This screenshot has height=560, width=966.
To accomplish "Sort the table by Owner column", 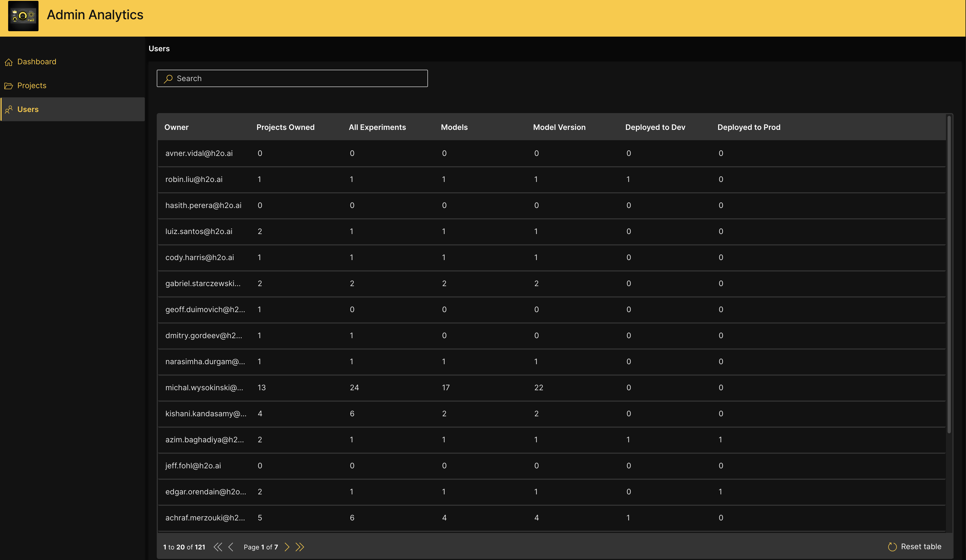I will (x=177, y=127).
